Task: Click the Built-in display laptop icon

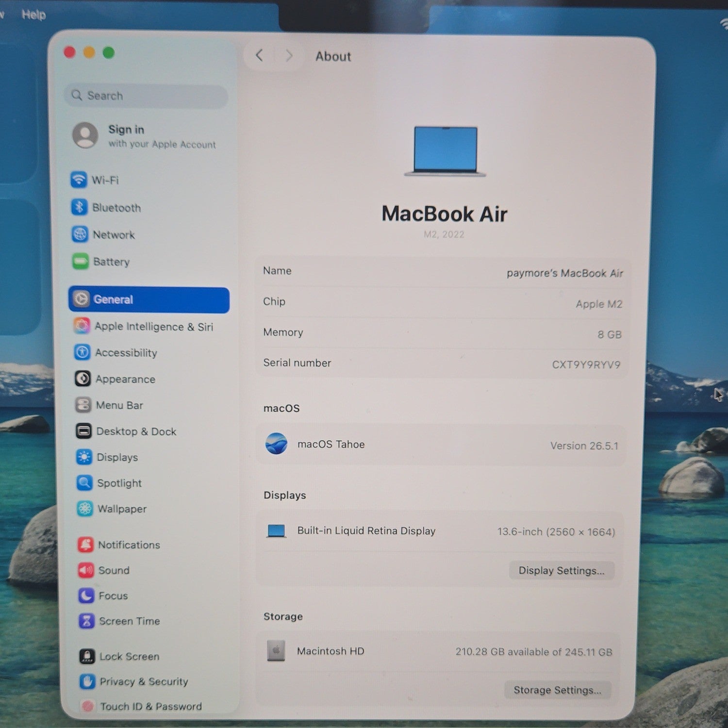Action: 276,531
